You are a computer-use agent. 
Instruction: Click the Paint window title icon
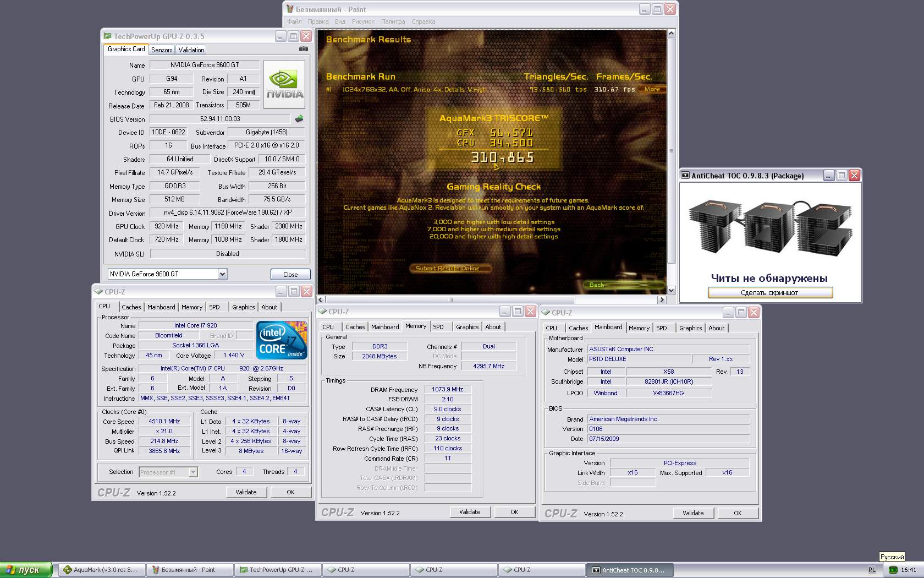tap(290, 9)
